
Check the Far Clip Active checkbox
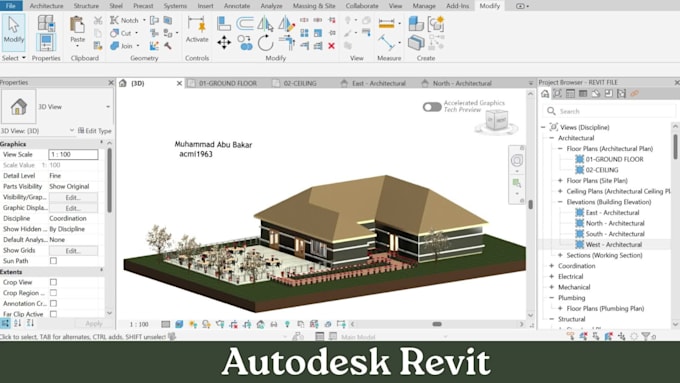53,314
